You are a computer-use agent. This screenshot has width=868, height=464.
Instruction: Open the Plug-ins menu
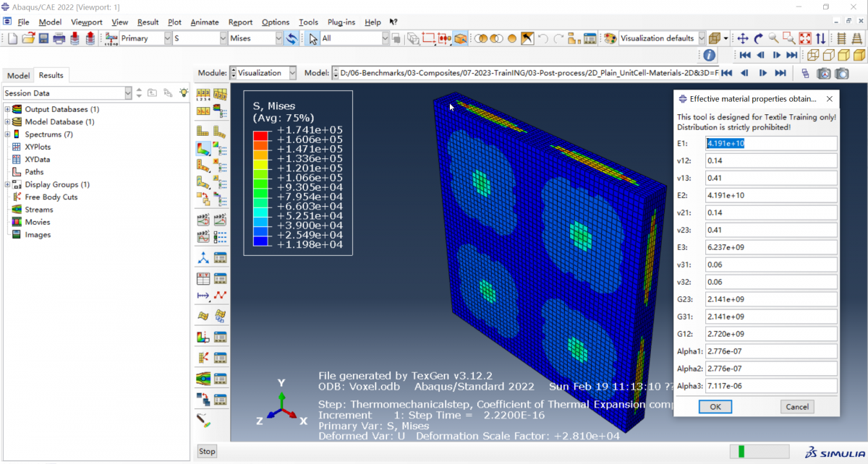tap(341, 22)
